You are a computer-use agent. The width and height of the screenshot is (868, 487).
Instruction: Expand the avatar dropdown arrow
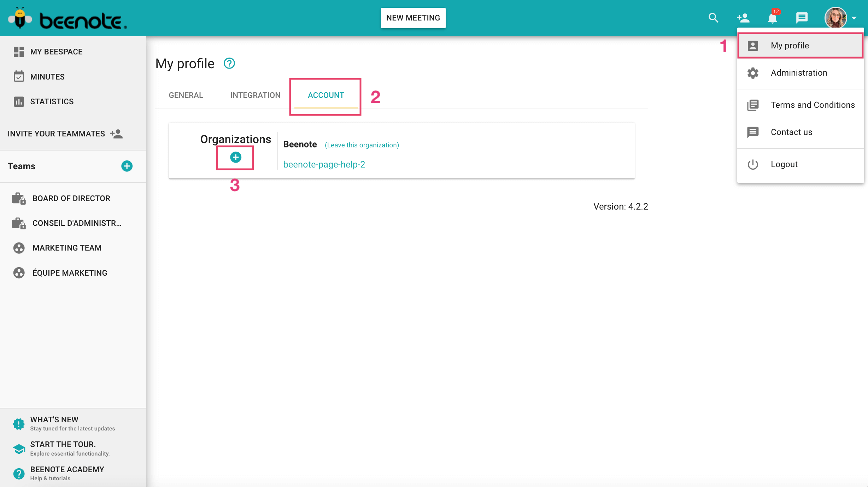(x=854, y=18)
